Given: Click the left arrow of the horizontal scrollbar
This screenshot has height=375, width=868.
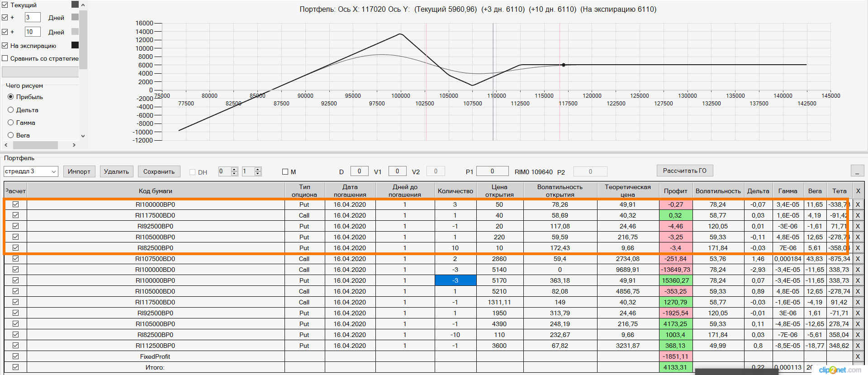Looking at the screenshot, I should point(6,145).
